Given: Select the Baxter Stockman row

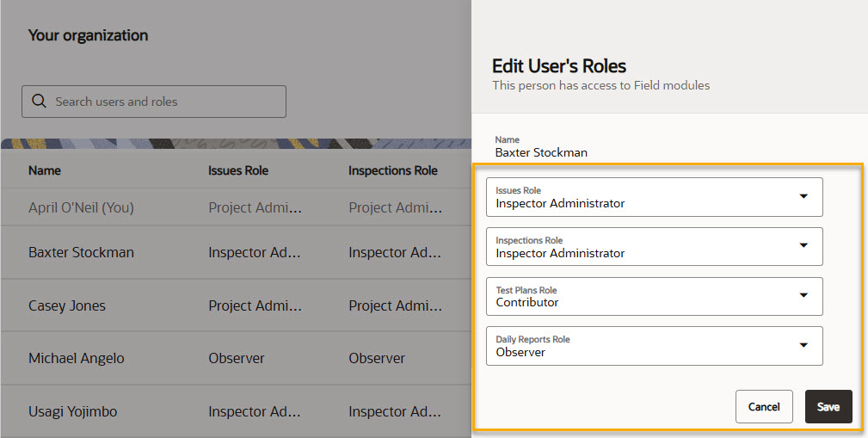Looking at the screenshot, I should (x=81, y=253).
